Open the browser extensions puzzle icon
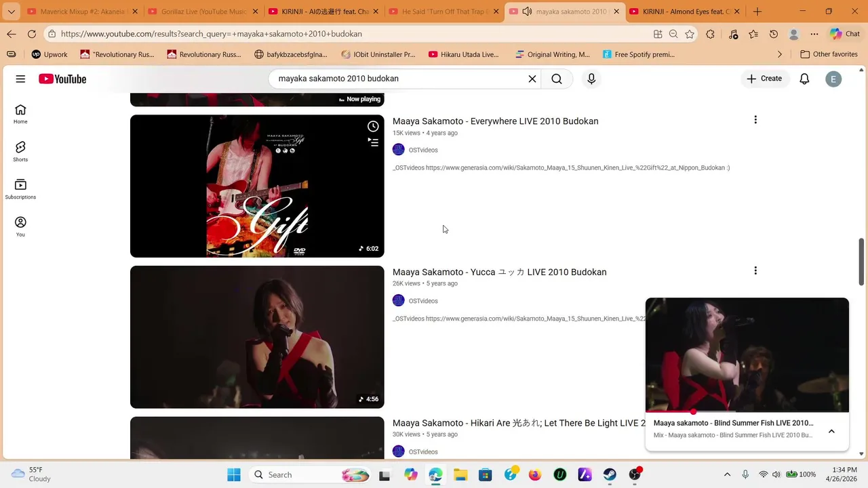Image resolution: width=868 pixels, height=488 pixels. click(710, 34)
